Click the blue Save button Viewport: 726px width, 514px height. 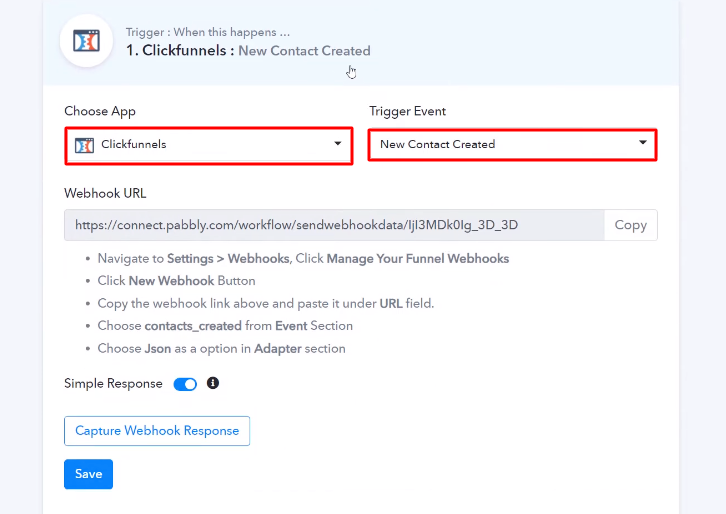coord(88,474)
